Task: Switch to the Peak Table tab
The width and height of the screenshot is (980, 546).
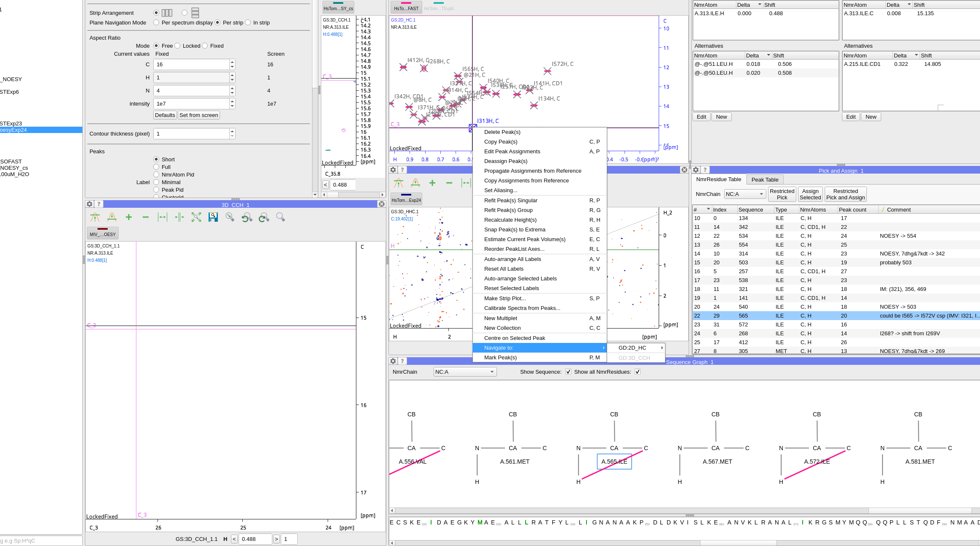Action: coord(765,179)
